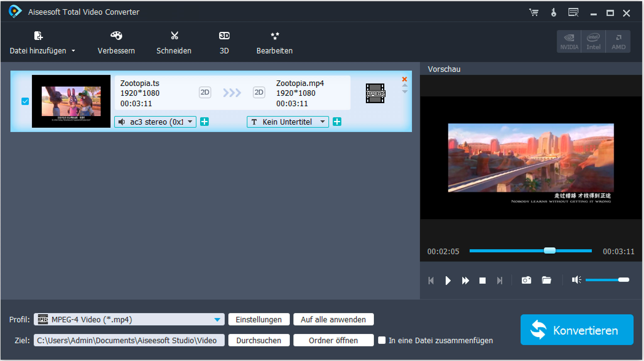
Task: Toggle Intel acceleration button
Action: [593, 41]
